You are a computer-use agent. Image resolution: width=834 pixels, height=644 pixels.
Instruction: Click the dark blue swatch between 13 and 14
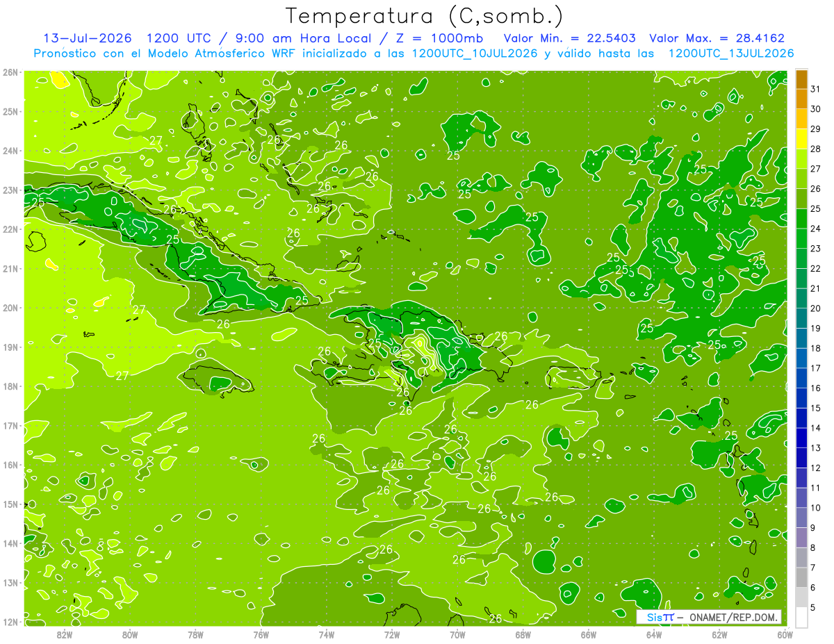(801, 438)
